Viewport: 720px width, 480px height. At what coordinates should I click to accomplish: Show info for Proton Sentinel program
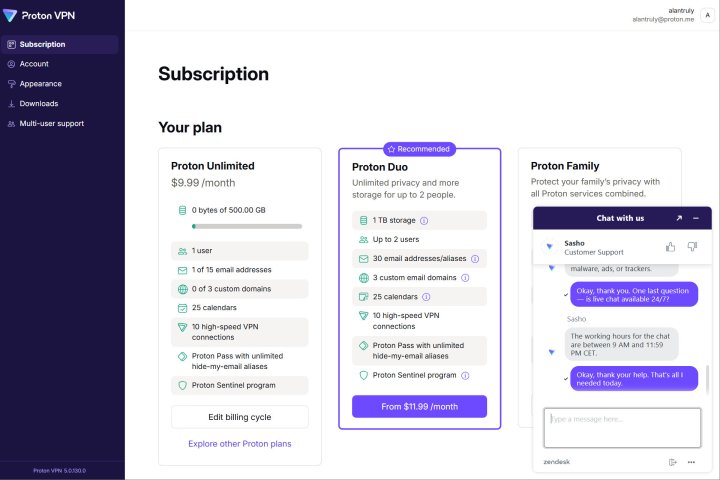(465, 376)
